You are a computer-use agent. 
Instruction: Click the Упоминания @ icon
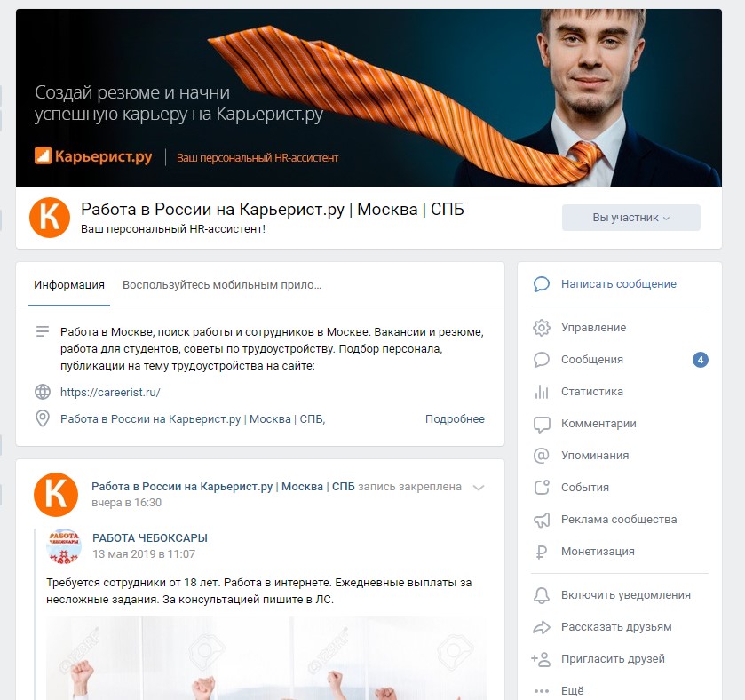tap(541, 455)
